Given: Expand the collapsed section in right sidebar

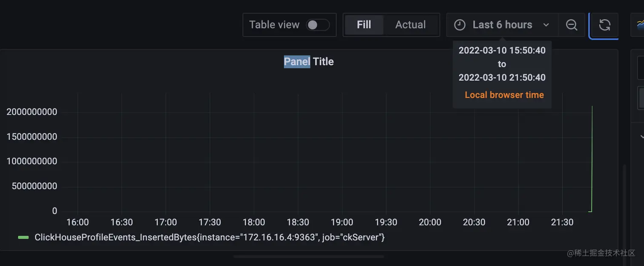Looking at the screenshot, I should 641,137.
